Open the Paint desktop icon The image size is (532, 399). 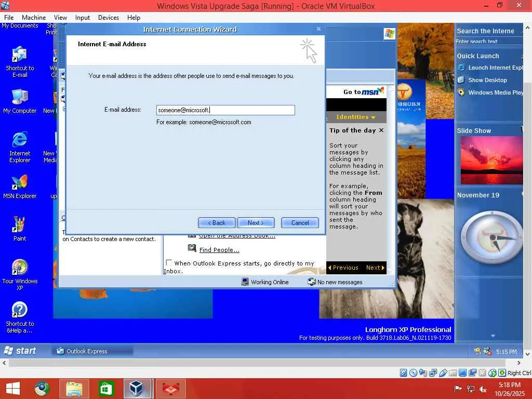coord(20,229)
